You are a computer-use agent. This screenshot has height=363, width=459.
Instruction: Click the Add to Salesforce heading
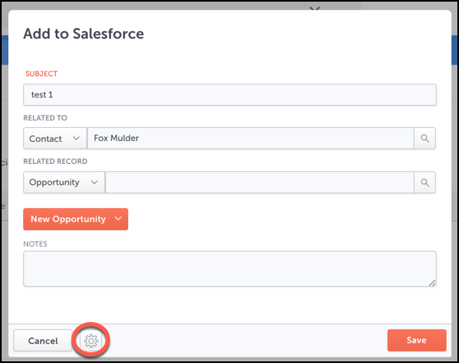(x=84, y=34)
